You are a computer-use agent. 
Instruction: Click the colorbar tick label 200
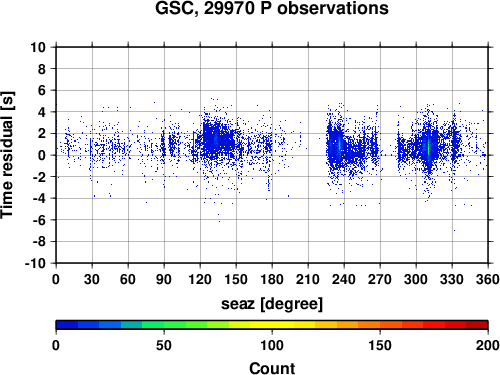click(488, 345)
